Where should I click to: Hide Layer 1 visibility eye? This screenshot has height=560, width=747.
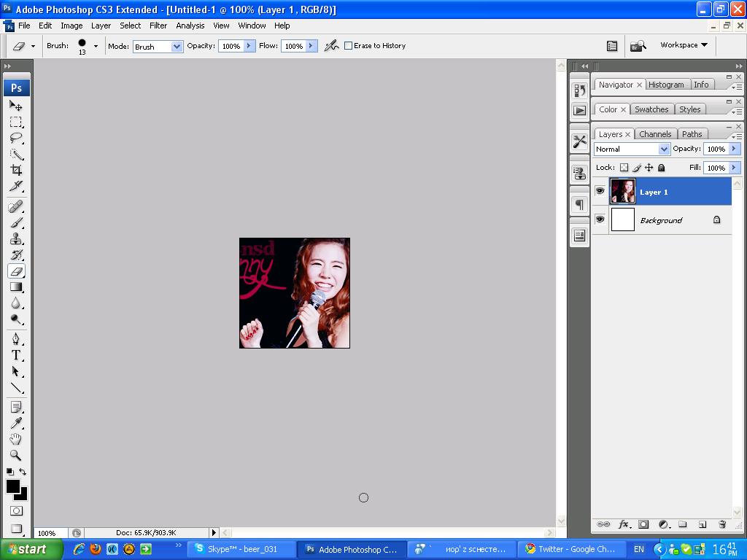[600, 191]
